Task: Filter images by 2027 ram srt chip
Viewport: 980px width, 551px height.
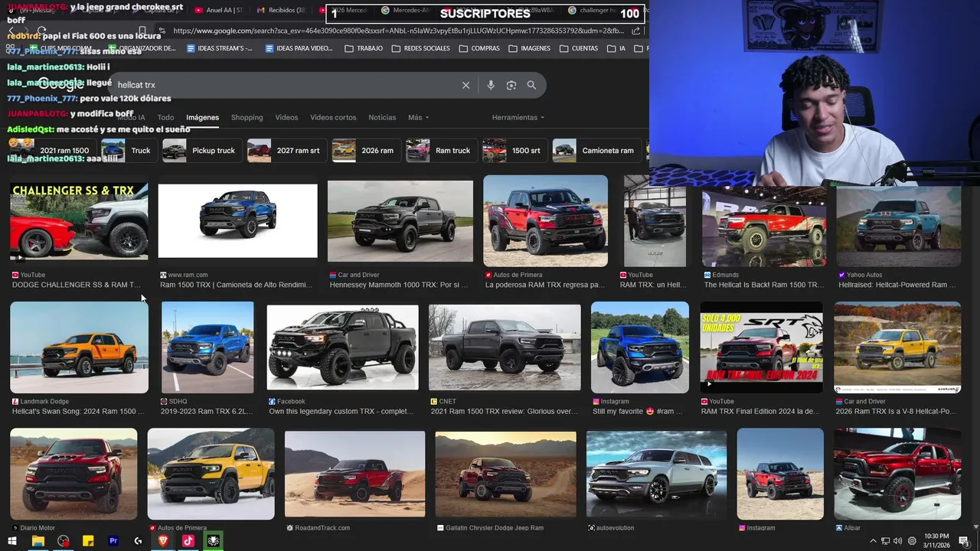Action: 286,151
